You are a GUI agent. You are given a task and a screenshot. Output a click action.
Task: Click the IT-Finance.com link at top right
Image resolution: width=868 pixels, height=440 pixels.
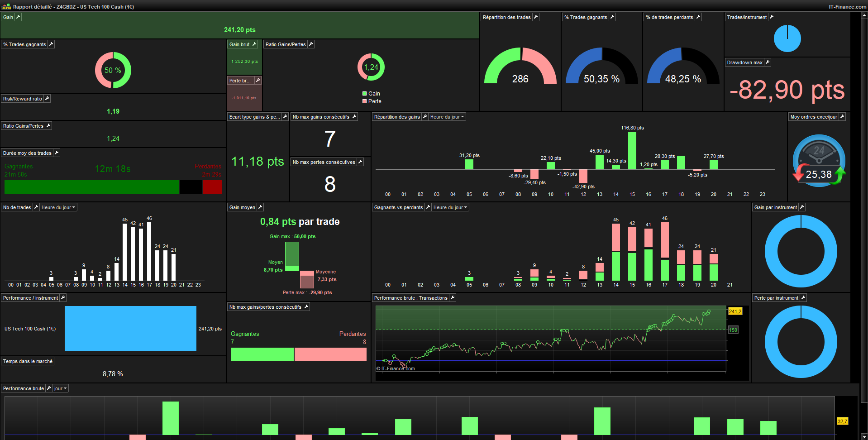(x=847, y=7)
